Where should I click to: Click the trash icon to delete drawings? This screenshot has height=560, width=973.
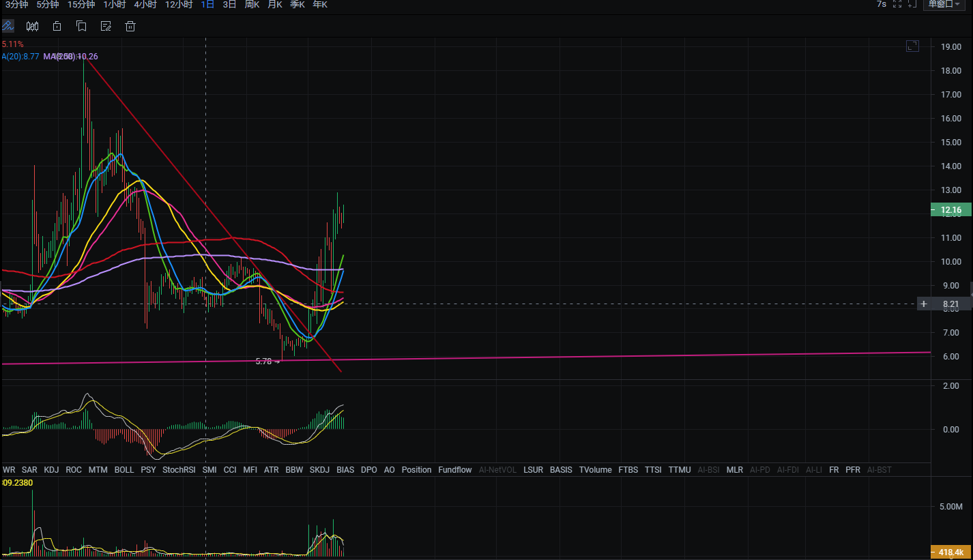130,26
